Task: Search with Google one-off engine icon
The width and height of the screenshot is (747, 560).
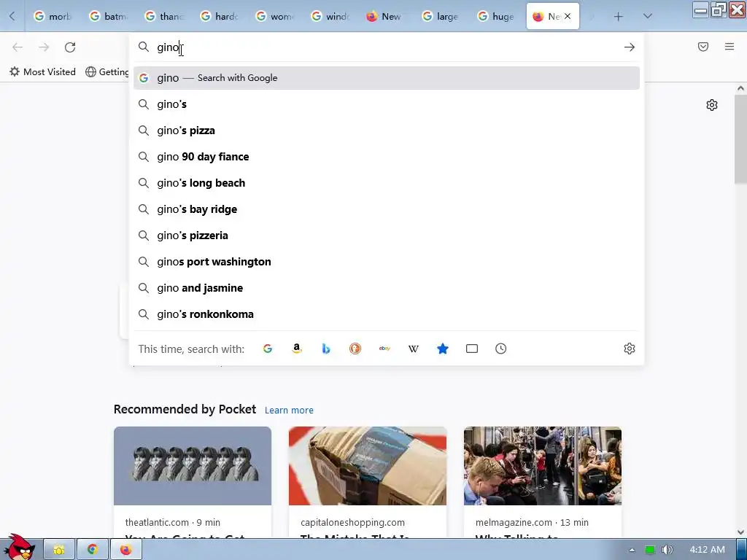Action: pyautogui.click(x=268, y=349)
